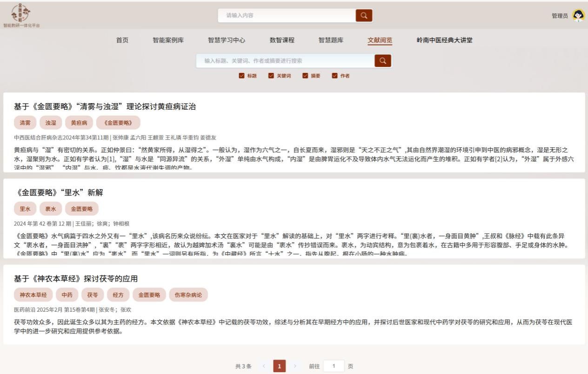Click the literature search magnifier button

(x=382, y=61)
